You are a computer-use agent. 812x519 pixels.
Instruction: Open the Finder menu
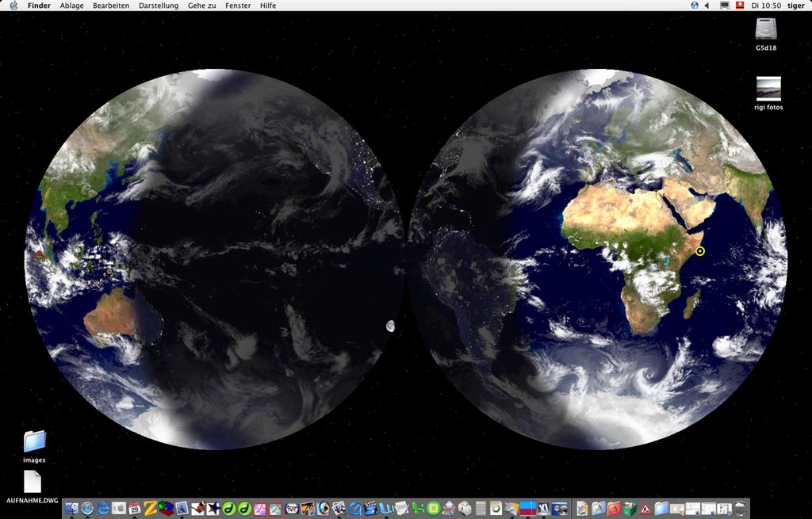[x=40, y=6]
